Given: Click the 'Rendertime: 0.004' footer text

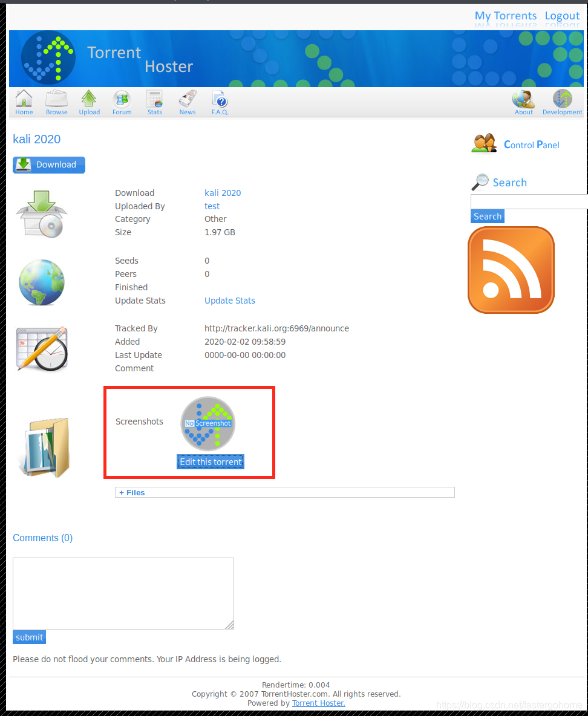Looking at the screenshot, I should [296, 685].
